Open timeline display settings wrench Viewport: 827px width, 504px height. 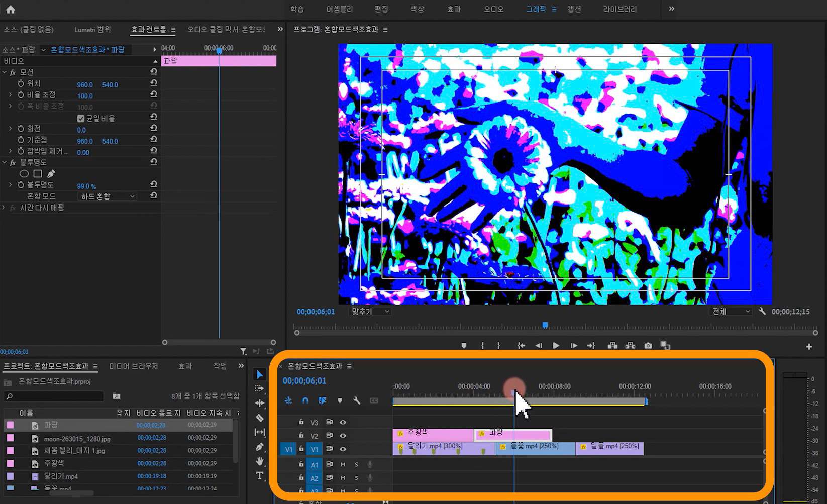click(357, 400)
